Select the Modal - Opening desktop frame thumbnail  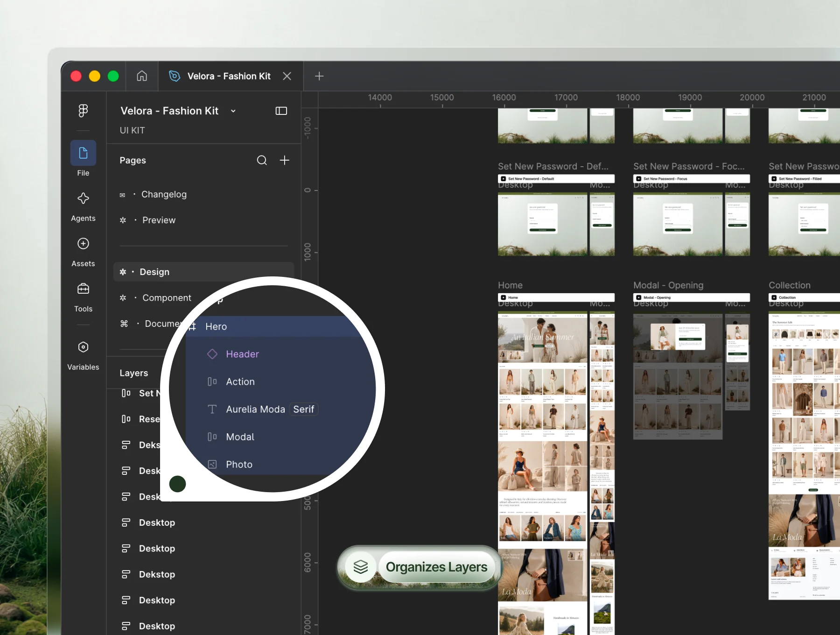point(678,376)
